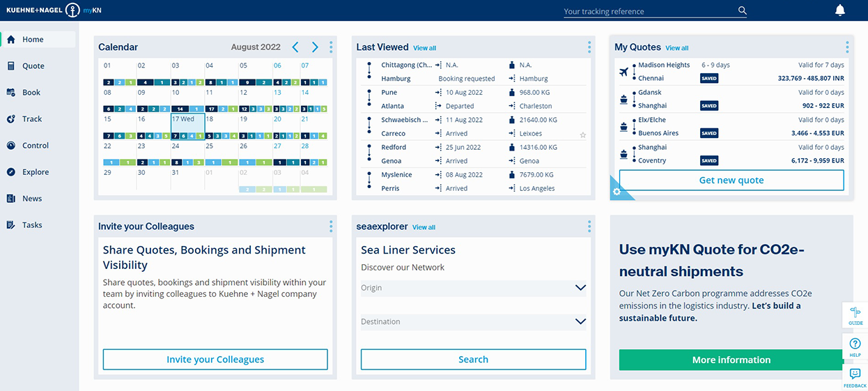Select Explore from the sidebar menu
Screen dimensions: 868x391
pyautogui.click(x=35, y=172)
